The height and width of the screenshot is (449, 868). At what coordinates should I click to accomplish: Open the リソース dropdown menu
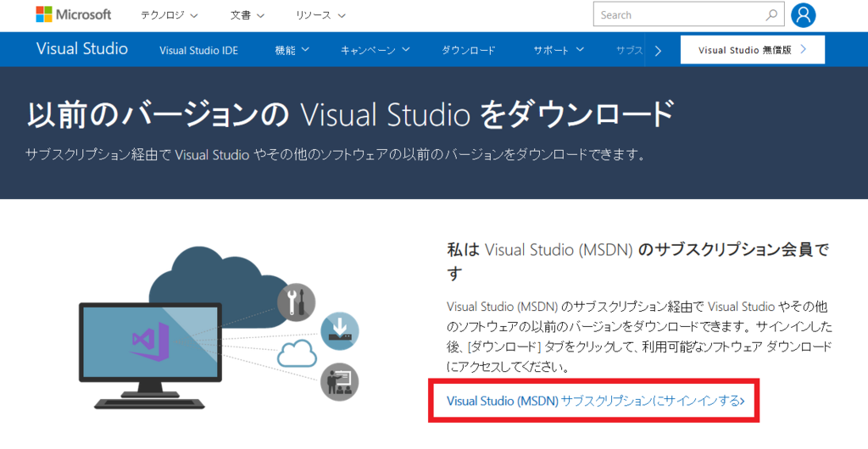point(320,15)
